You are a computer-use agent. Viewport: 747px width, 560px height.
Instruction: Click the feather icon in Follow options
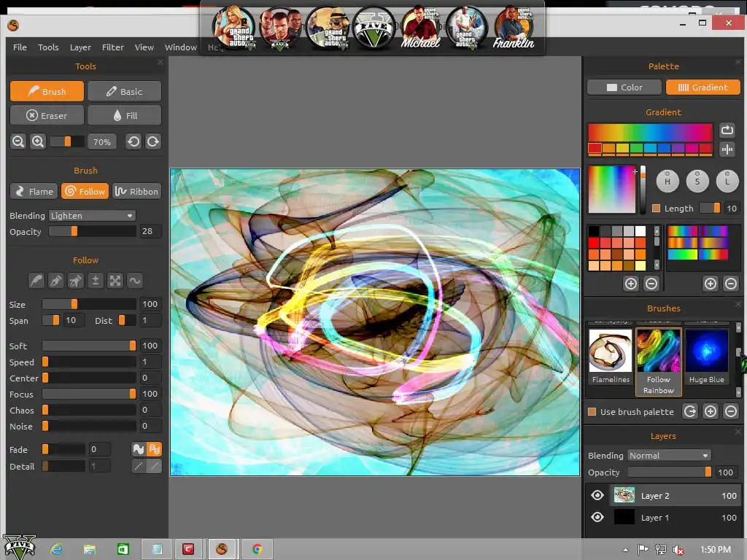click(x=36, y=281)
